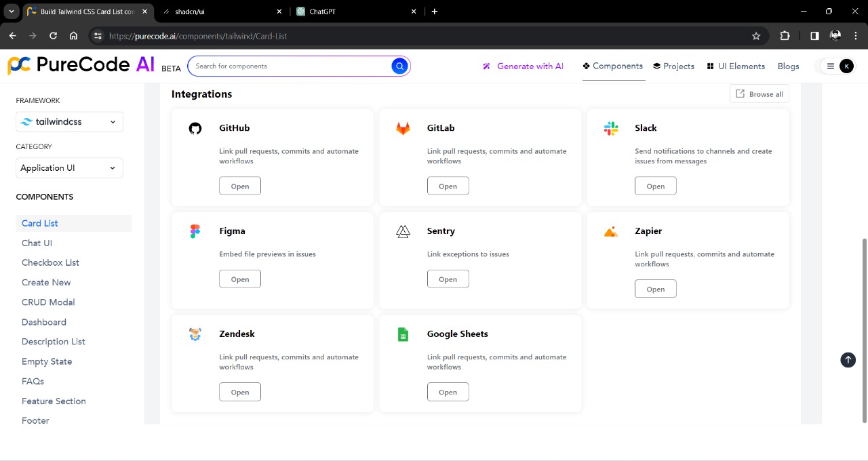The height and width of the screenshot is (461, 868).
Task: Expand the Application UI category dropdown
Action: click(69, 168)
